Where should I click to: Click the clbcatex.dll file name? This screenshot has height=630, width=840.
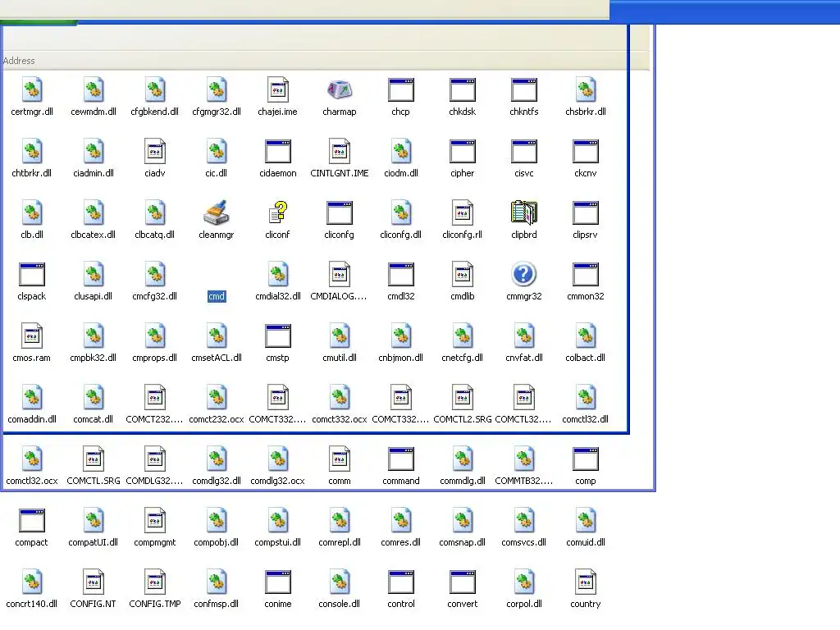[x=94, y=235]
